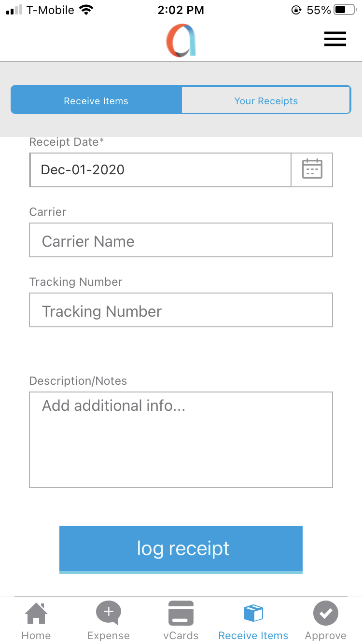Tap the Receipt Date field label

tap(67, 142)
